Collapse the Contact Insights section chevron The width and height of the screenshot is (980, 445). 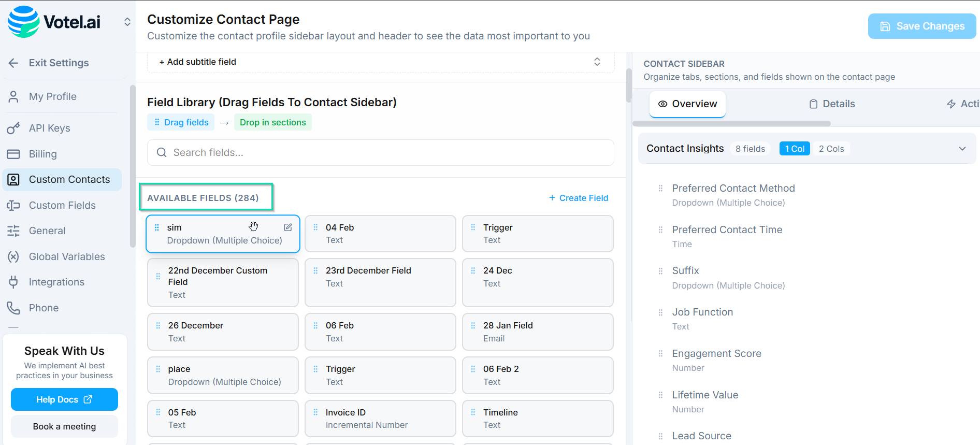(x=962, y=149)
